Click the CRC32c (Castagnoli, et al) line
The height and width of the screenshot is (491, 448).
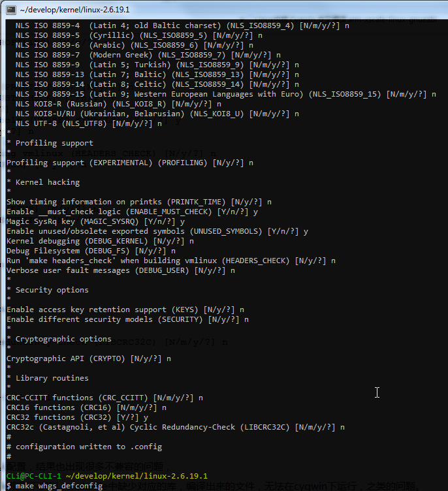pyautogui.click(x=176, y=427)
